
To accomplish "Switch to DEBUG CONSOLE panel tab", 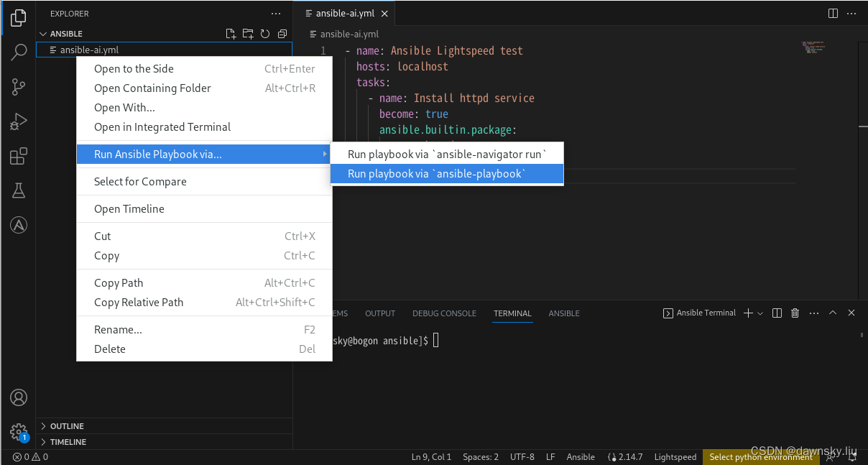I will click(x=444, y=313).
